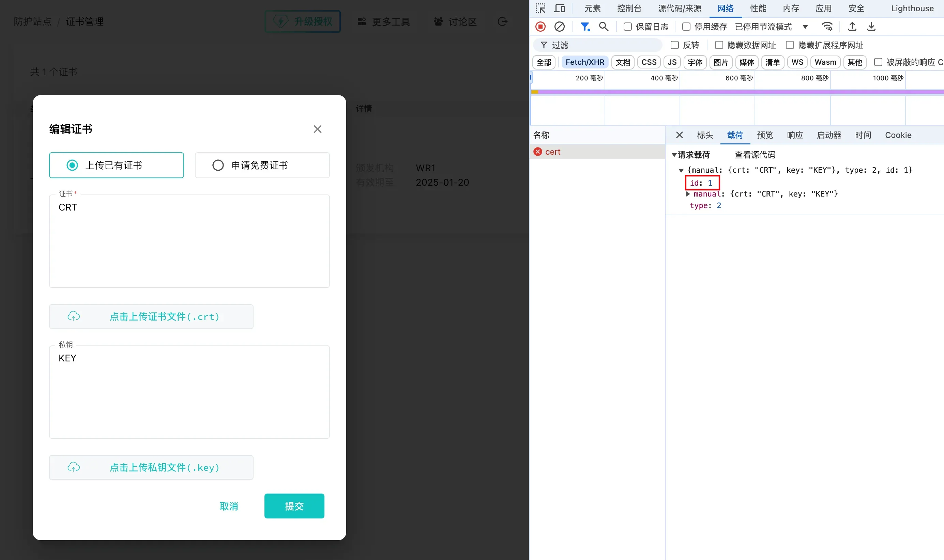Click import HAR upload icon
The height and width of the screenshot is (560, 944).
pos(852,27)
